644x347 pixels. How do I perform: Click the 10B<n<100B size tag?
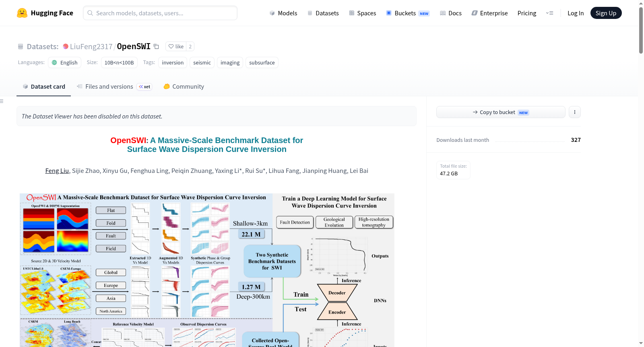(119, 62)
